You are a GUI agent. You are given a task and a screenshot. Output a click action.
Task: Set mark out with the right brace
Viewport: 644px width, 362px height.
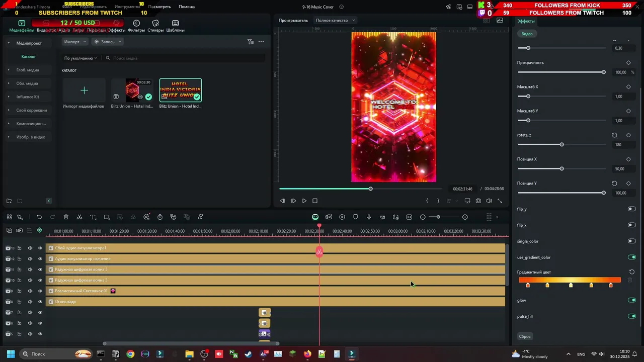438,201
